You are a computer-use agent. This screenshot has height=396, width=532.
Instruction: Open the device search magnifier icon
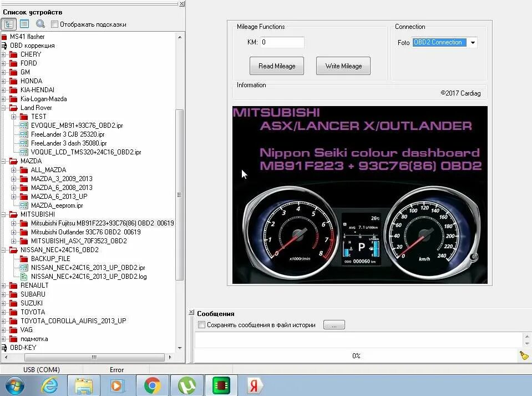pos(40,24)
